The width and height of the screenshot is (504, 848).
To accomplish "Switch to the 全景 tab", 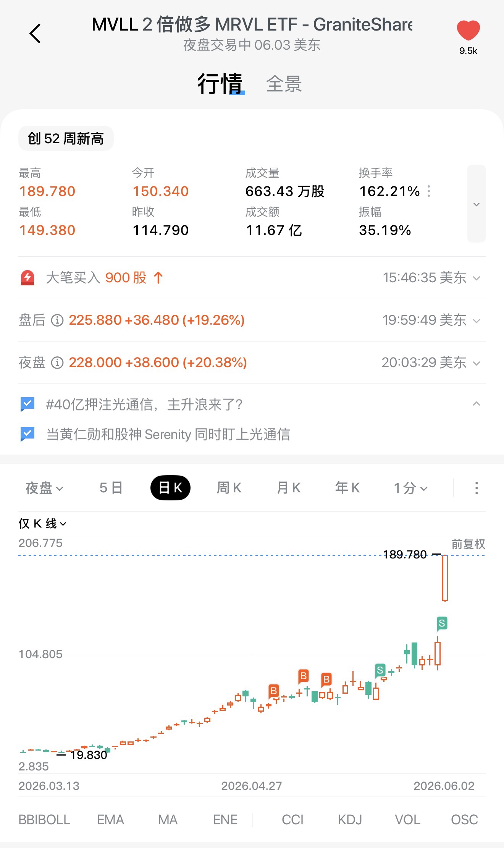I will (284, 84).
